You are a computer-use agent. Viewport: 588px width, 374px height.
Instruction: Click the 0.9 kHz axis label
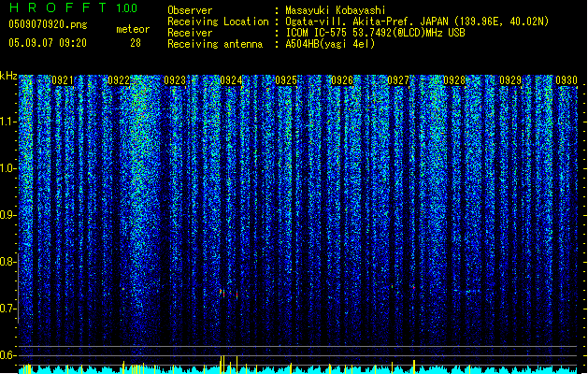pos(8,215)
